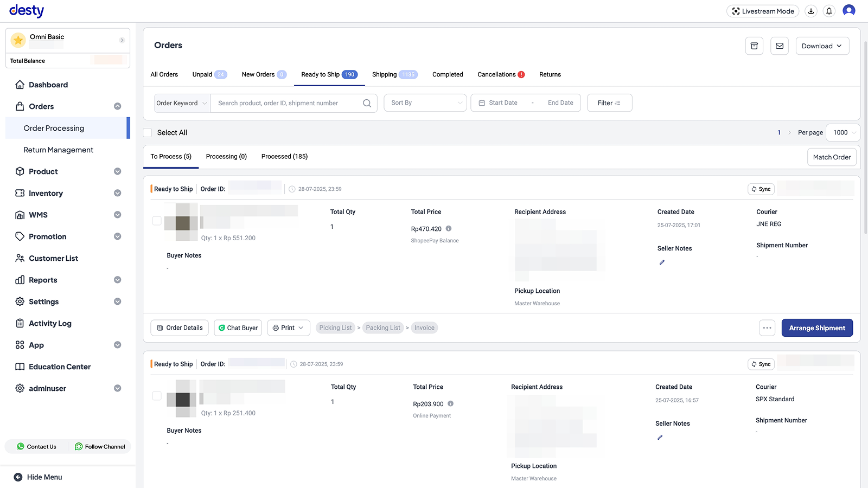Image resolution: width=868 pixels, height=488 pixels.
Task: Collapse the Orders section in the sidebar
Action: pos(118,106)
